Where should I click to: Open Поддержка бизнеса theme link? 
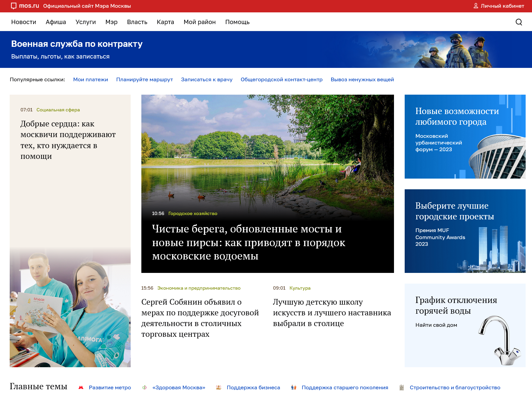tap(253, 388)
